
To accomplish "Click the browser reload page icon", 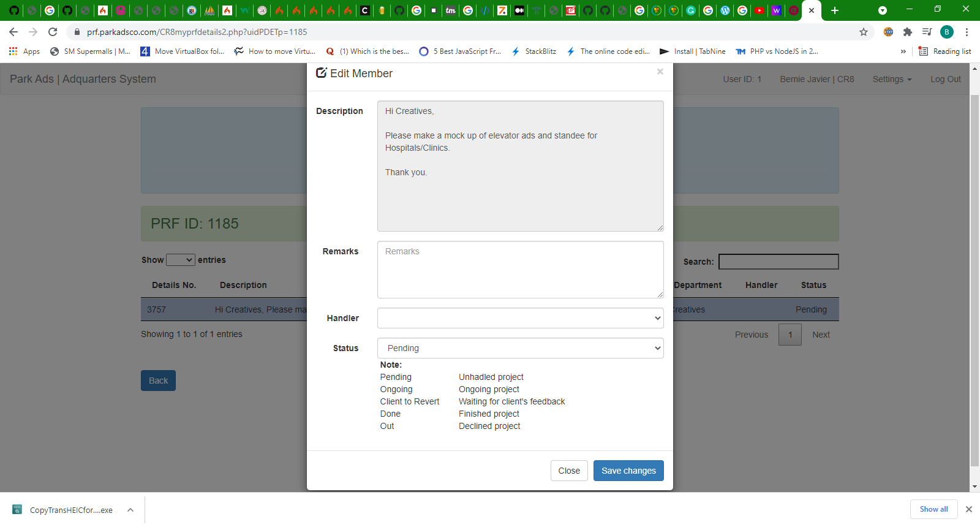I will pos(53,32).
